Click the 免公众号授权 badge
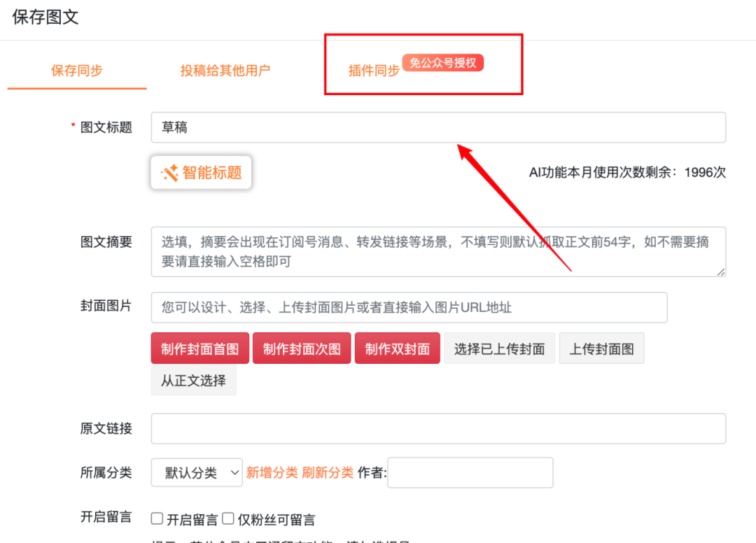 point(443,63)
